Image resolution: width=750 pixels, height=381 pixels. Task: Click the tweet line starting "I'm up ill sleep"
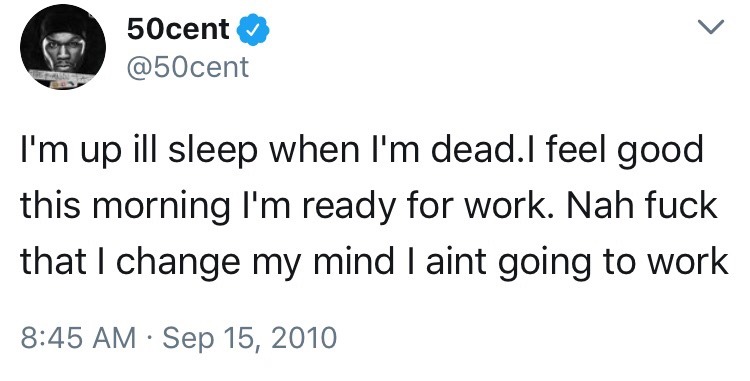point(362,151)
